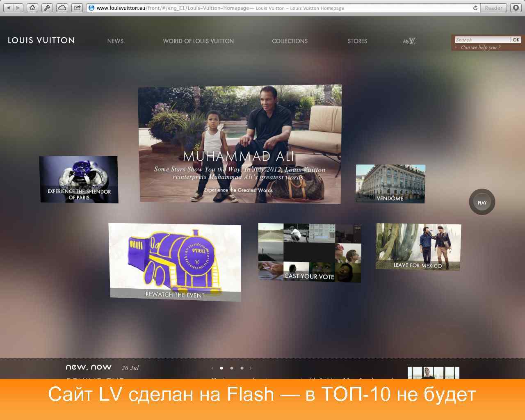Open the COLLECTIONS menu
Screen dimensions: 525x420
coord(290,41)
